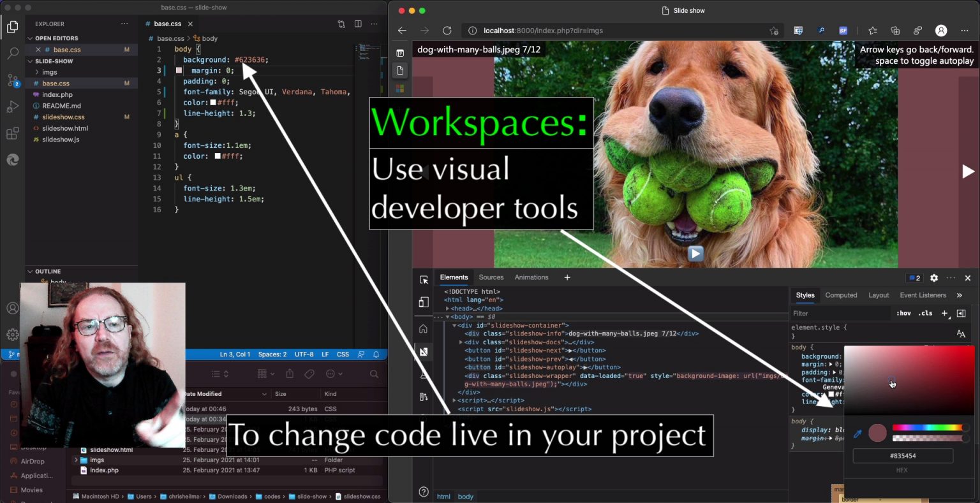
Task: Open the Extensions view in VS Code
Action: coord(13,133)
